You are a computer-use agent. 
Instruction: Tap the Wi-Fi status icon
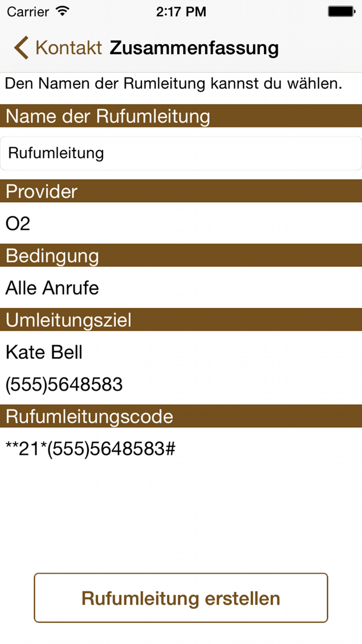tap(63, 12)
